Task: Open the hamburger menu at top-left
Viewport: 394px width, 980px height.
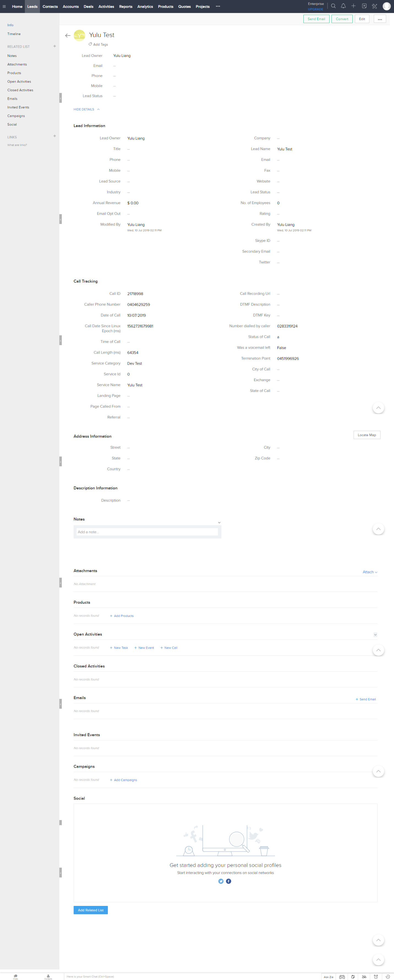Action: (x=4, y=6)
